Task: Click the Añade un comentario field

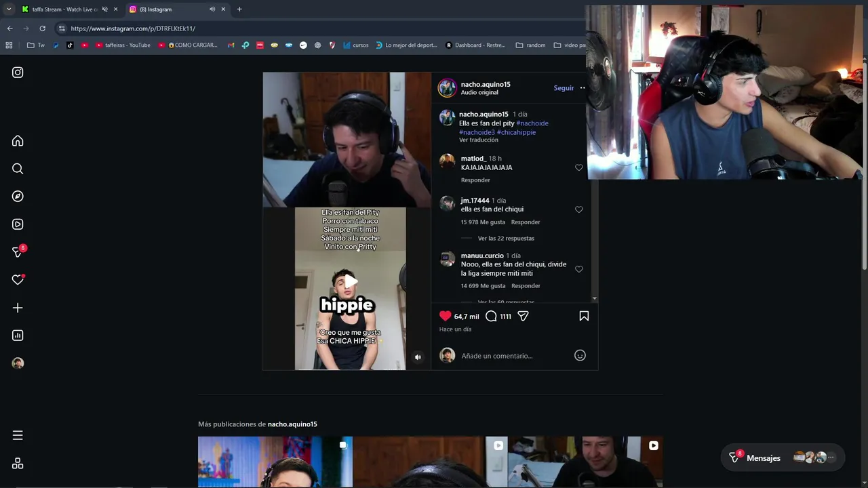Action: 514,356
